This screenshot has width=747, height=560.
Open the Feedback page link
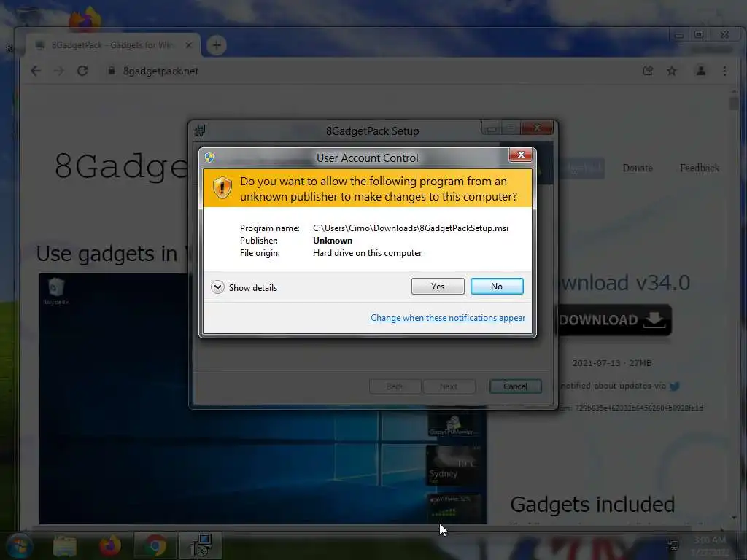coord(700,168)
